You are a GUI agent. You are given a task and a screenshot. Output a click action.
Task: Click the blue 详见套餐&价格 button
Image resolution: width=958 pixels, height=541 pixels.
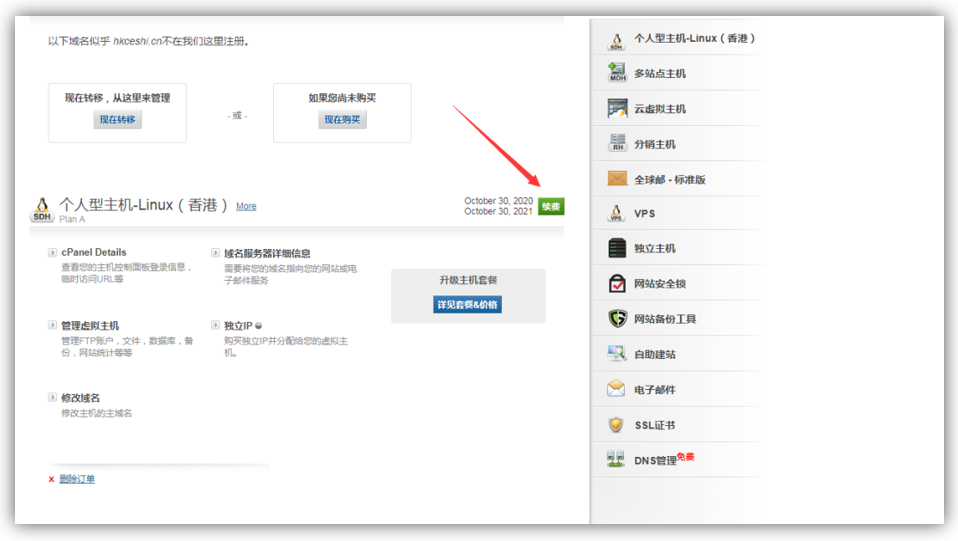tap(467, 304)
